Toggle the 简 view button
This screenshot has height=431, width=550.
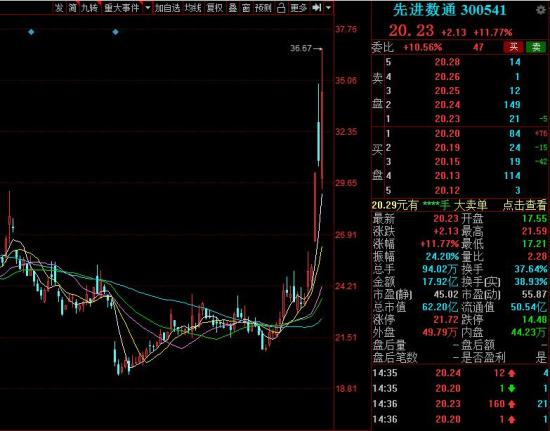[x=72, y=8]
